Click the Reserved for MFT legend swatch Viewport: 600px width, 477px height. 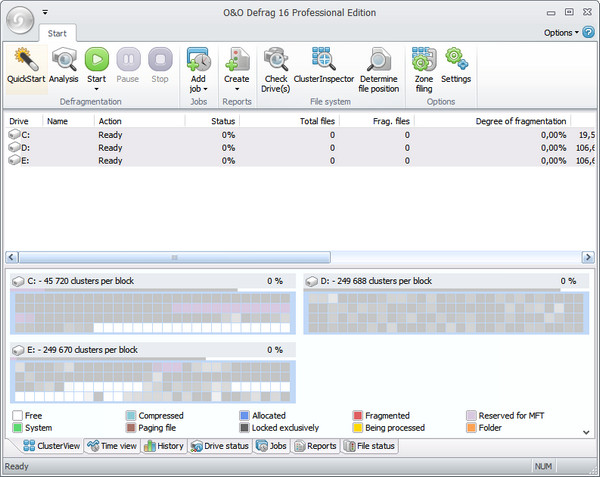(471, 415)
